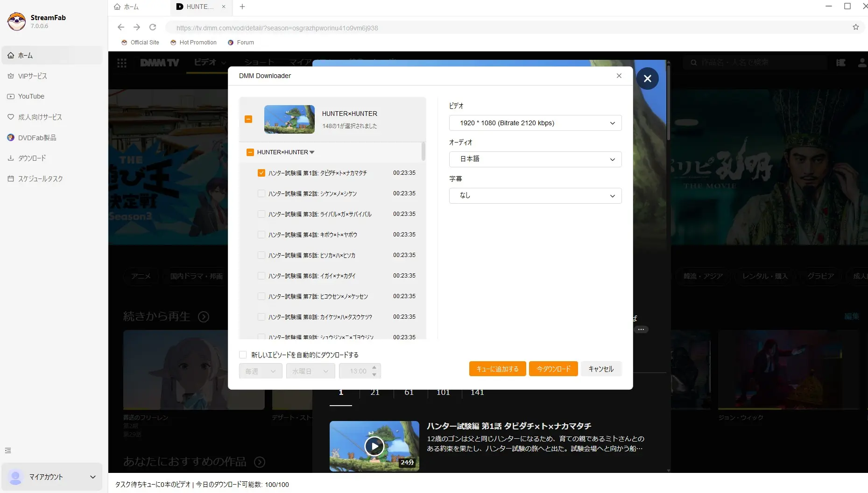
Task: Select episode range tab 21
Action: pyautogui.click(x=375, y=392)
